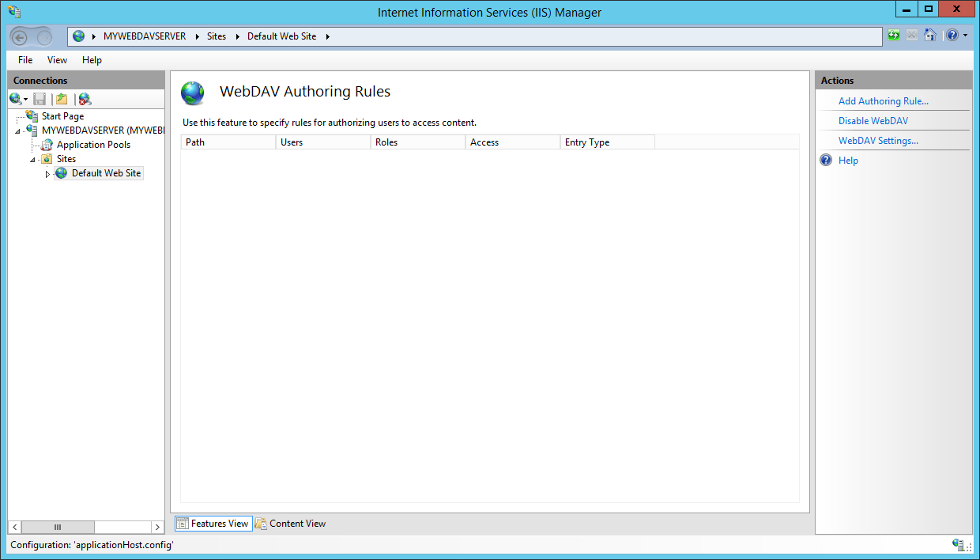Click the IIS Manager title bar app icon
The image size is (980, 560).
pyautogui.click(x=13, y=11)
